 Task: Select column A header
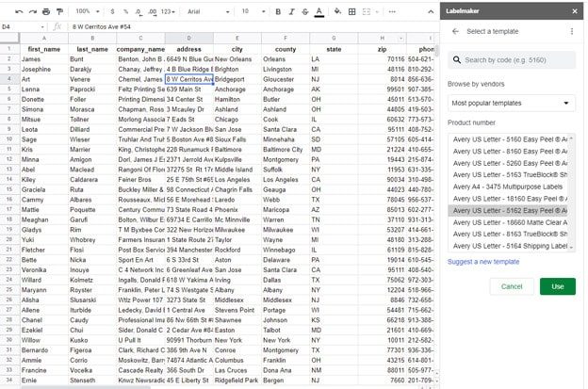44,39
